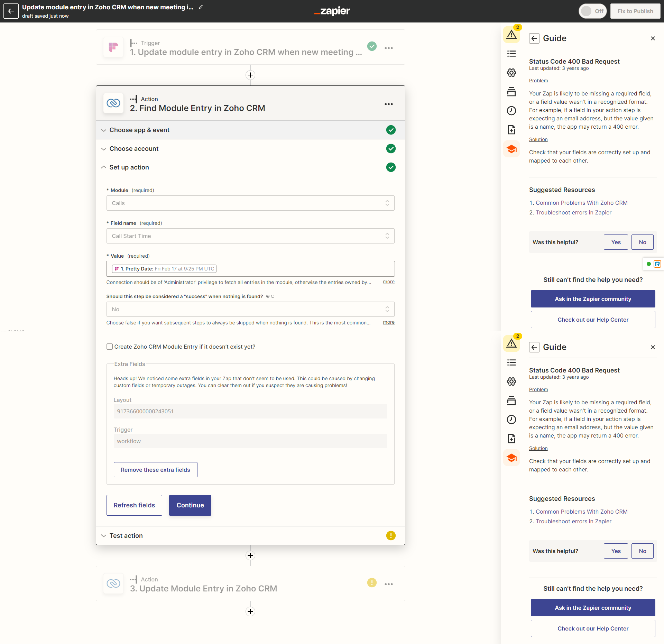The image size is (664, 644).
Task: Check Create Zoho CRM Module Entry checkbox
Action: click(110, 347)
